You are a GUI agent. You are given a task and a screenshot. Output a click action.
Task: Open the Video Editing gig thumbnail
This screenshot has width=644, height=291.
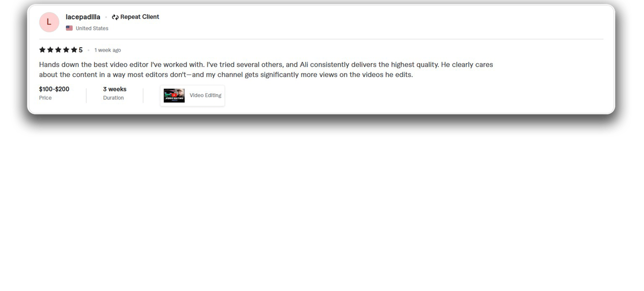pyautogui.click(x=174, y=95)
